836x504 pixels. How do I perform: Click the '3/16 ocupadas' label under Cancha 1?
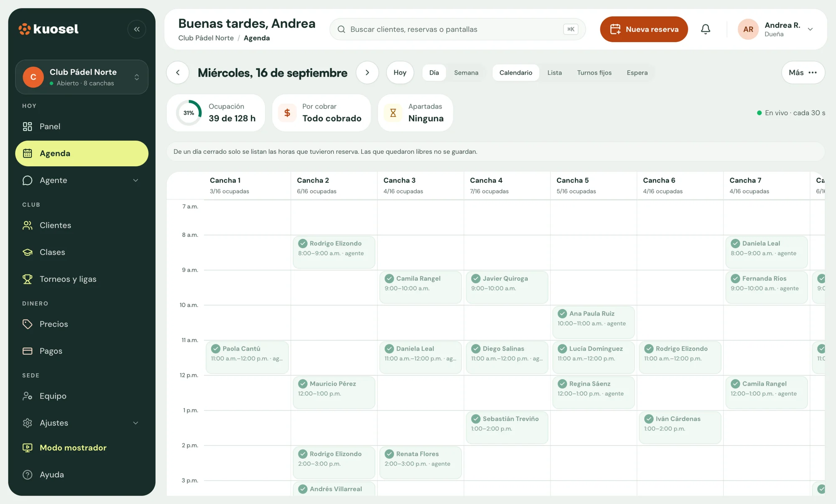pos(229,191)
